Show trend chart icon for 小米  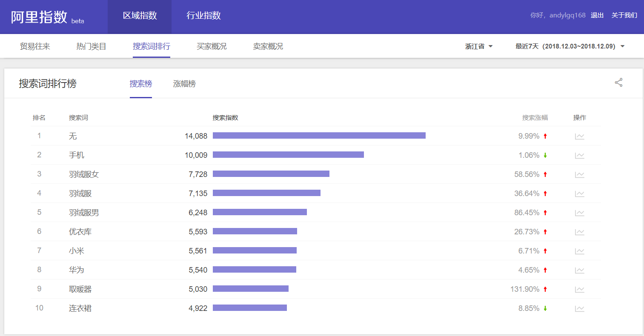coord(579,251)
